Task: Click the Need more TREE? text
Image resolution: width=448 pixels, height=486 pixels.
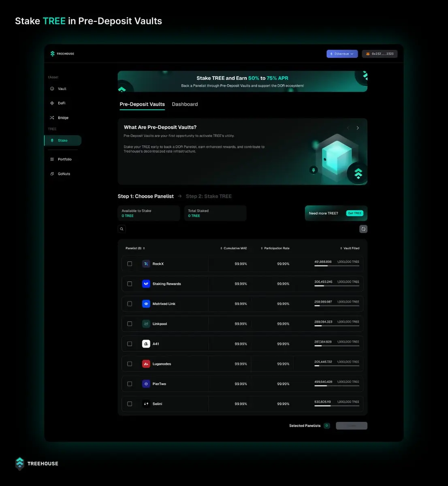Action: [323, 213]
